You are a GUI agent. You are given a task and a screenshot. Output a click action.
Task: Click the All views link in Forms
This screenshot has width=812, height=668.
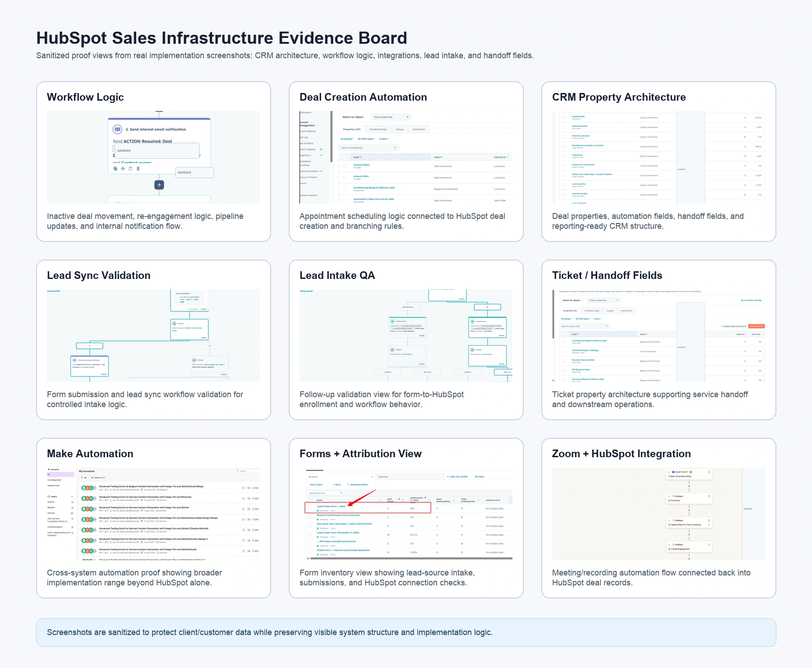pos(479,477)
